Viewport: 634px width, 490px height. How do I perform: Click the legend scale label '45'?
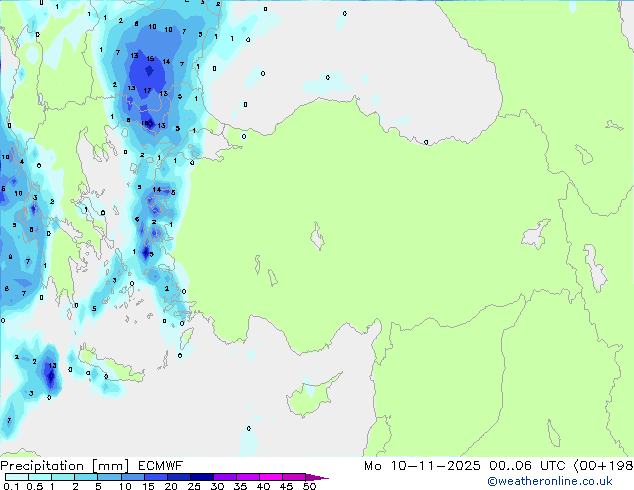(x=286, y=486)
